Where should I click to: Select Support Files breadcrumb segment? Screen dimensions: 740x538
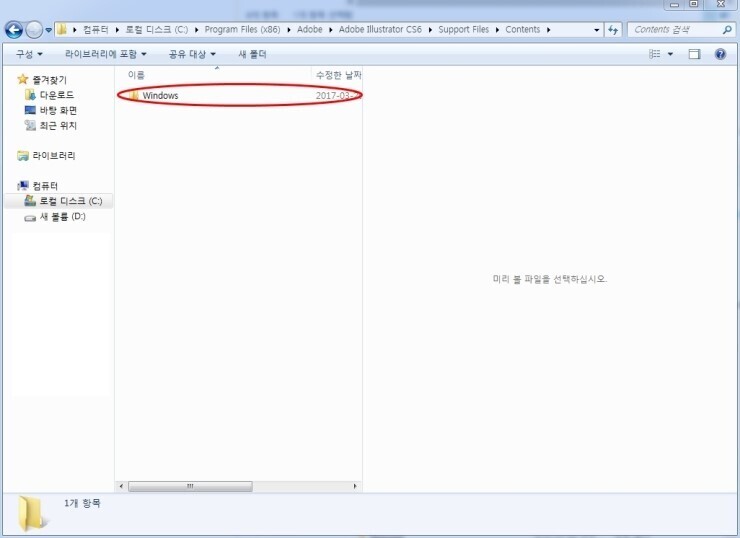tap(463, 30)
